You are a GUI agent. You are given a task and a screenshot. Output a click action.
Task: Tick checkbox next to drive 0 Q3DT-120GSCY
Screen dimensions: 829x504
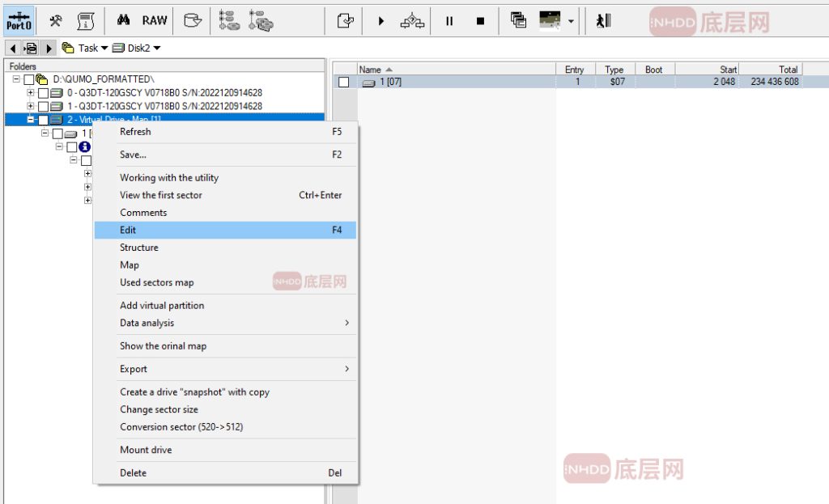pos(44,93)
